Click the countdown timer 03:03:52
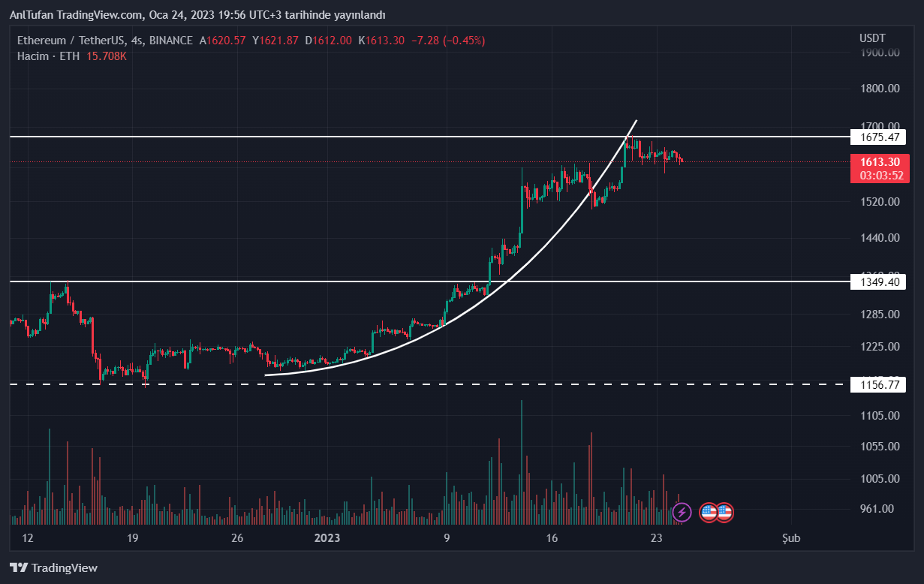924x584 pixels. 880,176
